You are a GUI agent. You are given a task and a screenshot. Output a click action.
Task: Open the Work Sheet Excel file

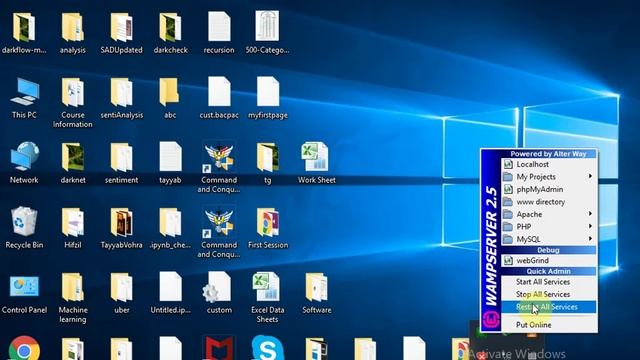tap(315, 156)
